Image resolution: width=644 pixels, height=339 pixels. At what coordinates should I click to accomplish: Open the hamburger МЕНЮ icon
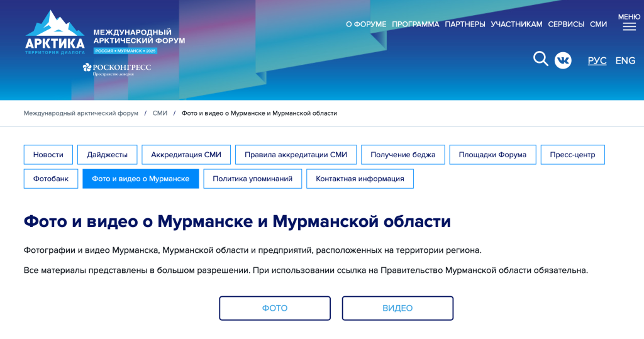(x=629, y=22)
